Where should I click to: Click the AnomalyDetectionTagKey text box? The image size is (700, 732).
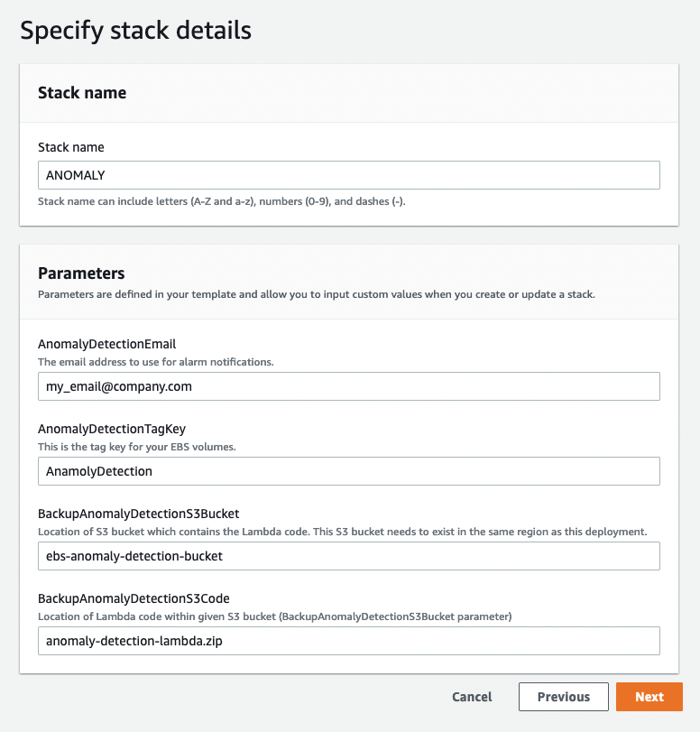[x=348, y=471]
